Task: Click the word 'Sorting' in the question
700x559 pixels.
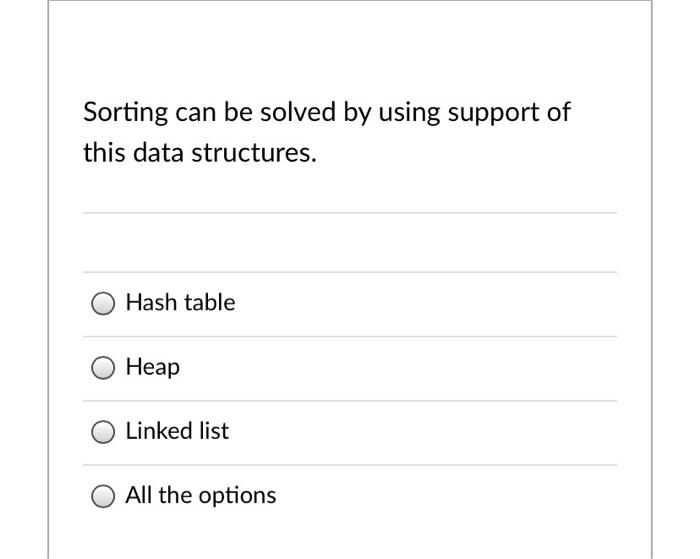Action: (x=125, y=112)
